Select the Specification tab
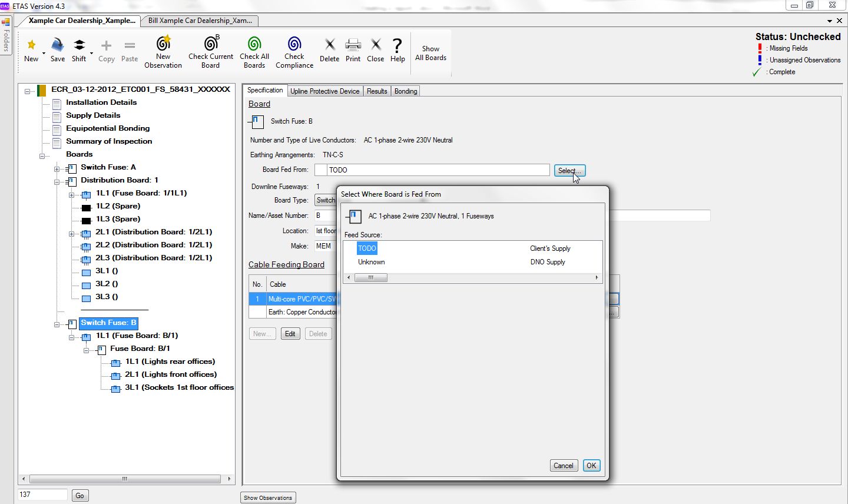Image resolution: width=848 pixels, height=504 pixels. point(265,91)
